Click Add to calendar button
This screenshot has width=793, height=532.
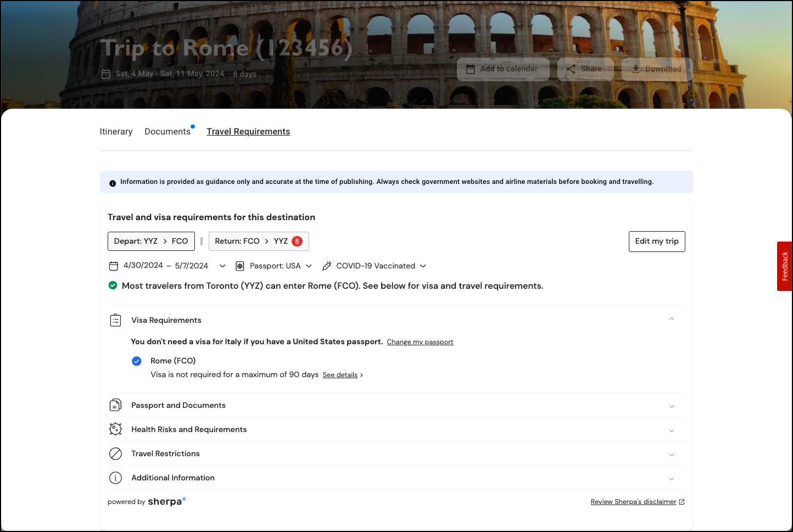coord(503,69)
